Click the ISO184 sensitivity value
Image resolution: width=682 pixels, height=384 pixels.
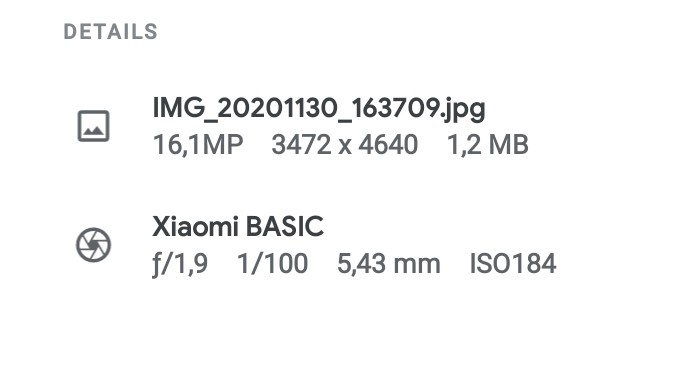pos(513,264)
